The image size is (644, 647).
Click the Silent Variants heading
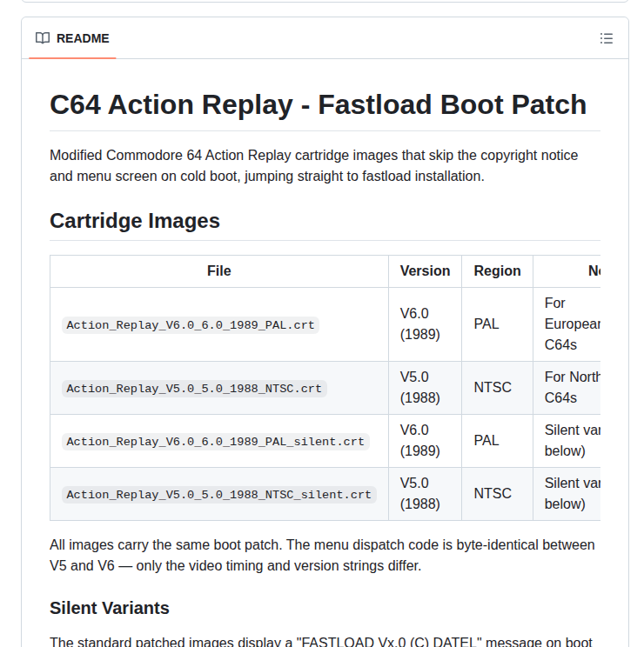point(110,608)
